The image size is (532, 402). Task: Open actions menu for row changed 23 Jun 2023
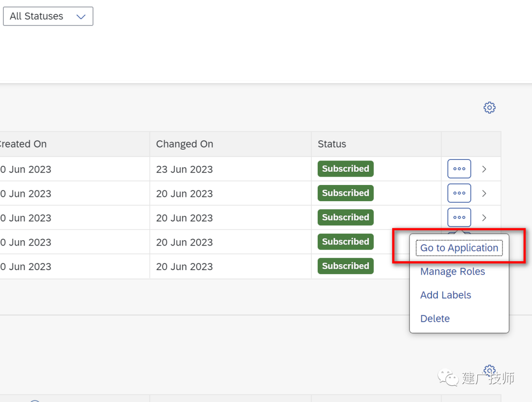(459, 169)
